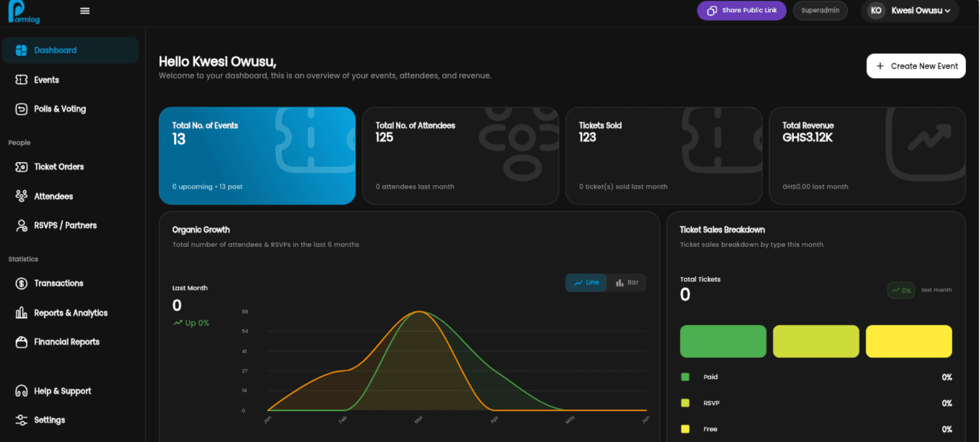Open the Transactions link
Viewport: 980px width, 442px height.
coord(70,283)
